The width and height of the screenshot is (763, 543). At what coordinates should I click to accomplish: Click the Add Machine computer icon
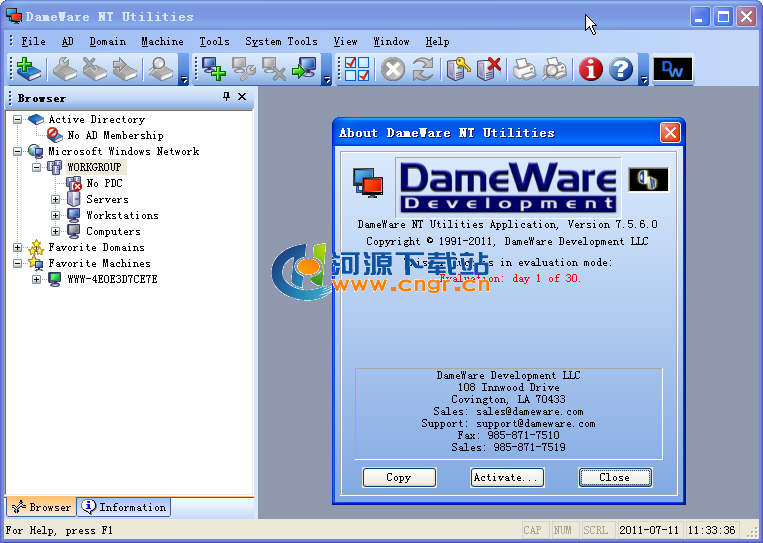pyautogui.click(x=214, y=69)
